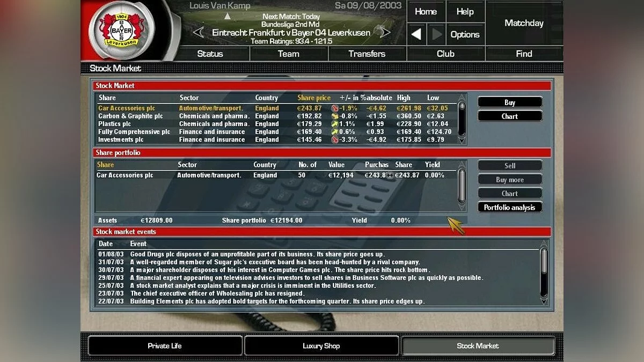Sell the portfolio share
This screenshot has width=644, height=362.
click(x=510, y=166)
